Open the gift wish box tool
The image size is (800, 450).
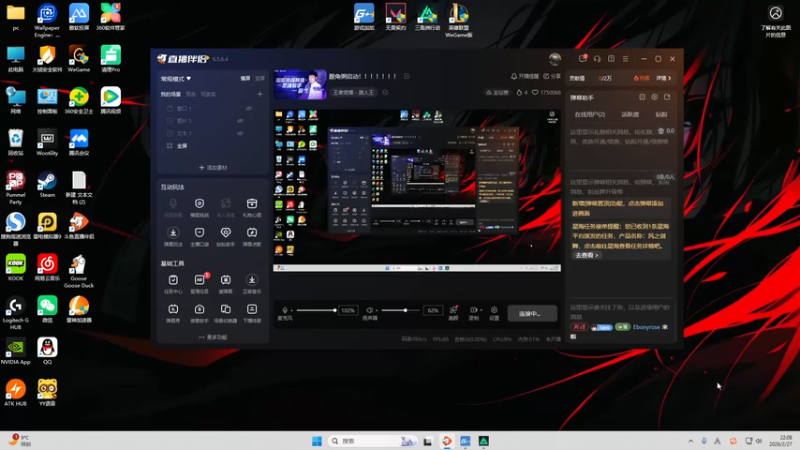(x=252, y=207)
